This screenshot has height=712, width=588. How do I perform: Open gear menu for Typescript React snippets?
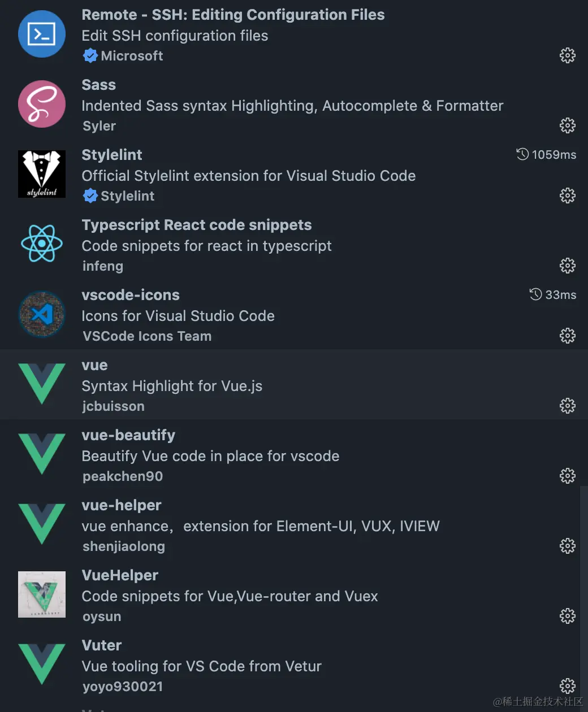tap(567, 266)
